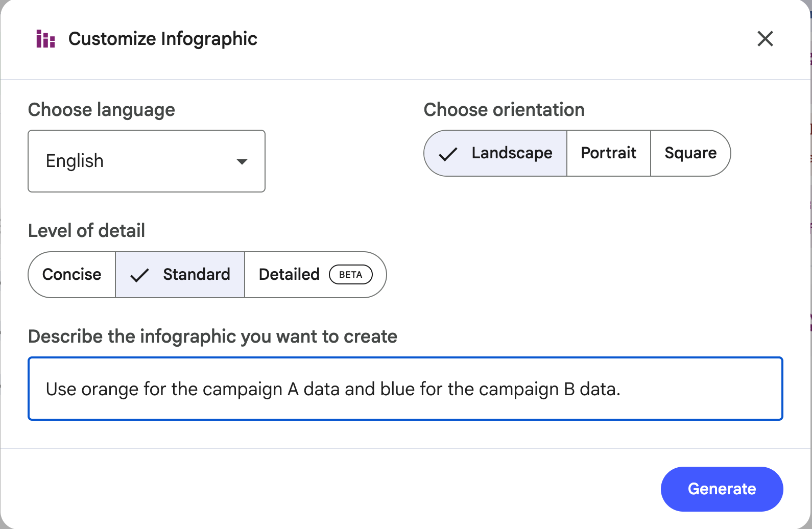Click the Landscape checkmark icon

448,154
